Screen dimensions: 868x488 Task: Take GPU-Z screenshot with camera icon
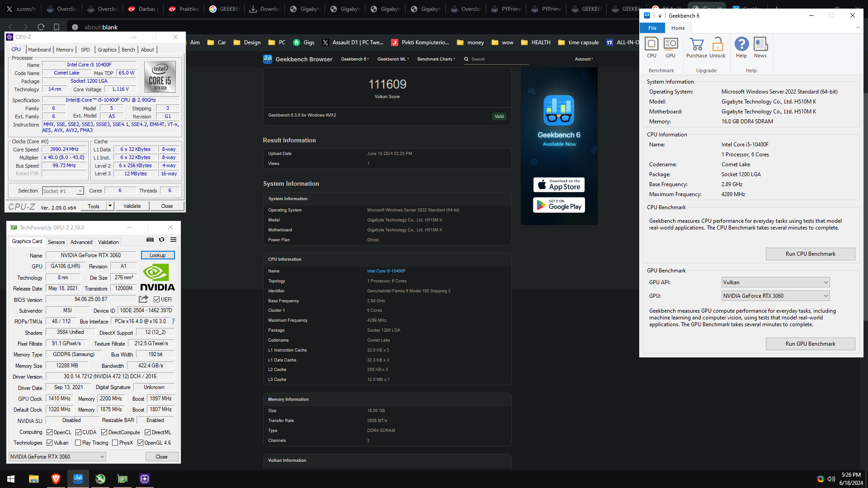(150, 239)
